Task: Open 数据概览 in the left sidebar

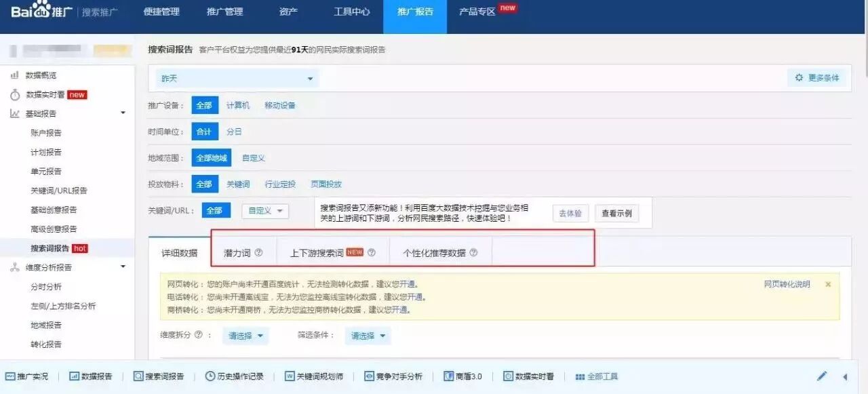Action: (x=43, y=75)
